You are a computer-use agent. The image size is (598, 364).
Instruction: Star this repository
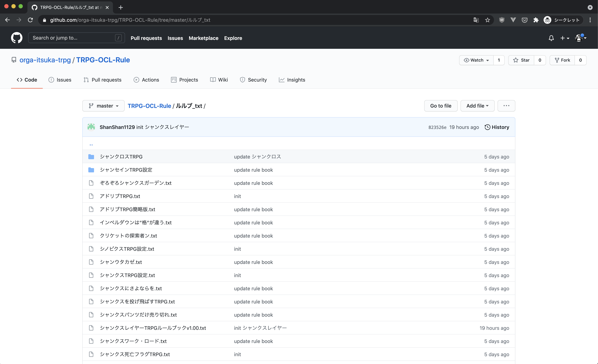(521, 60)
